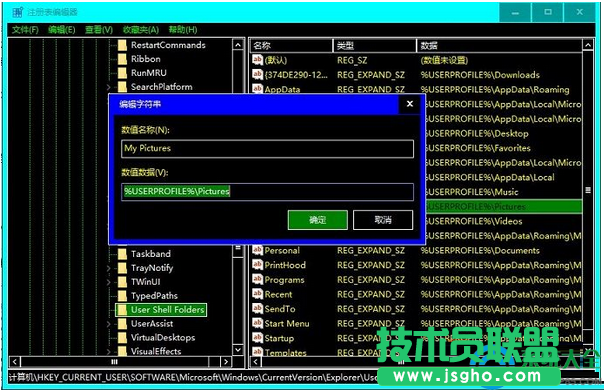The height and width of the screenshot is (392, 604).
Task: Select the PrintHood value name
Action: pyautogui.click(x=285, y=265)
